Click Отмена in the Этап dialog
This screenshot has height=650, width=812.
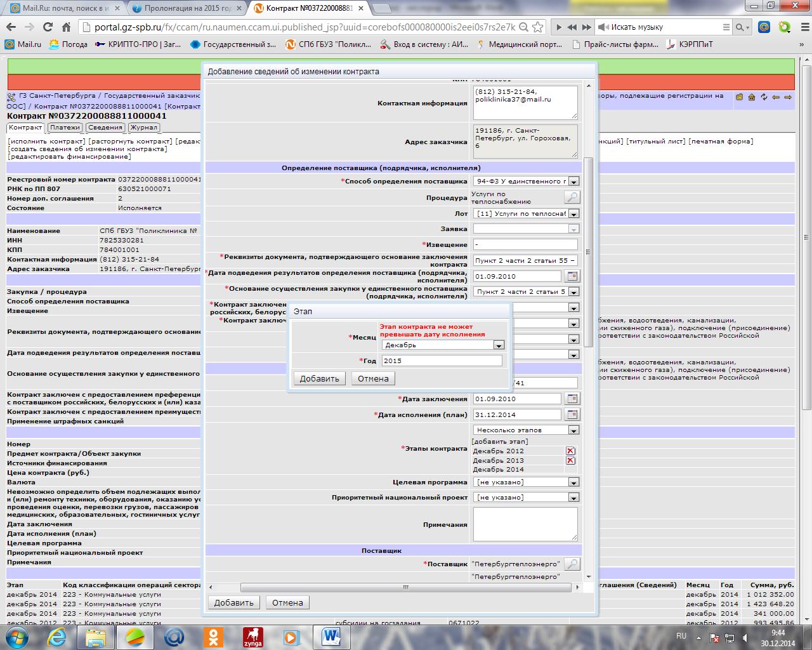[373, 378]
